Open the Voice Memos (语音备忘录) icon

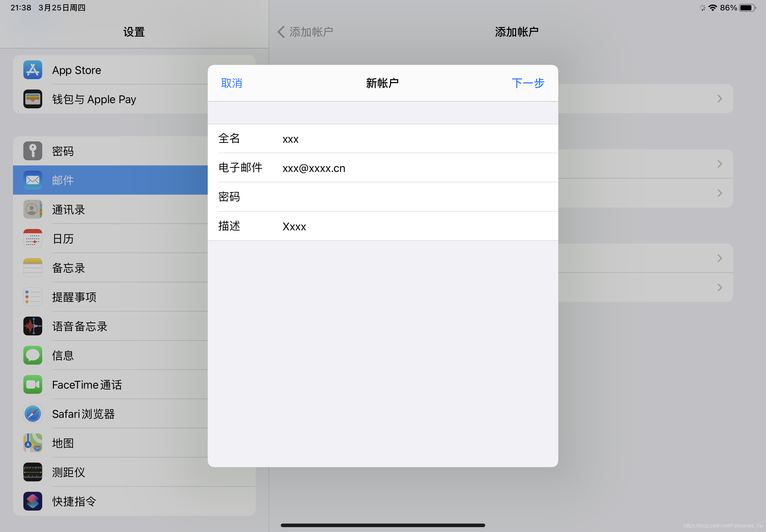[33, 326]
